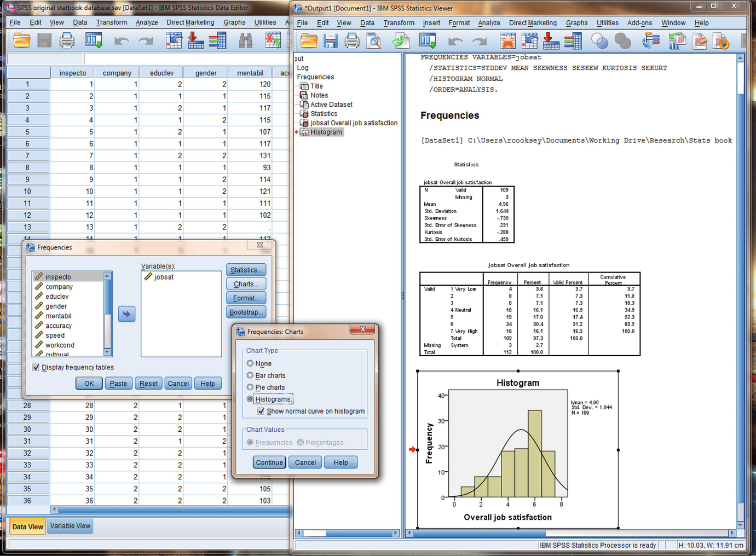
Task: Click Paste in the Frequencies dialog
Action: tap(118, 384)
